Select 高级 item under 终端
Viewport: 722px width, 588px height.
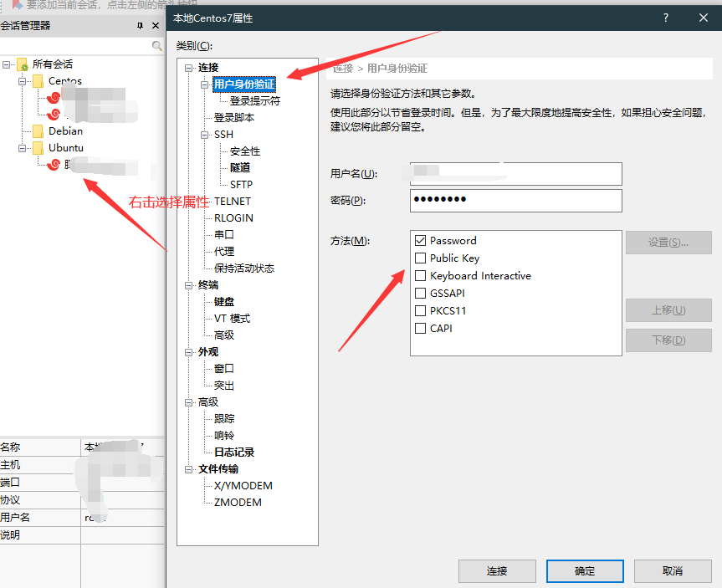tap(223, 335)
